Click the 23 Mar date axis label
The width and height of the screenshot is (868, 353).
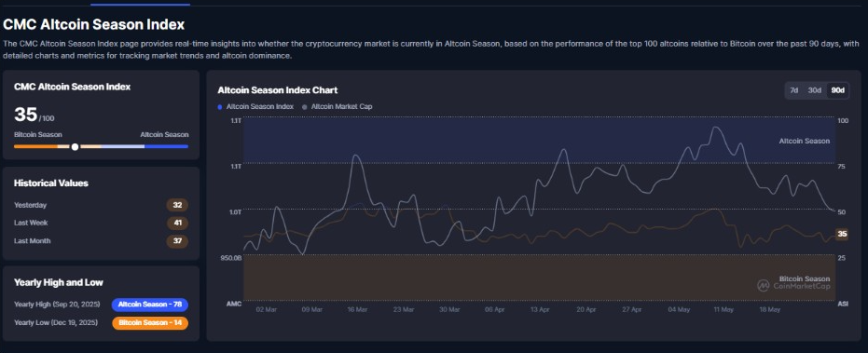[x=404, y=310]
